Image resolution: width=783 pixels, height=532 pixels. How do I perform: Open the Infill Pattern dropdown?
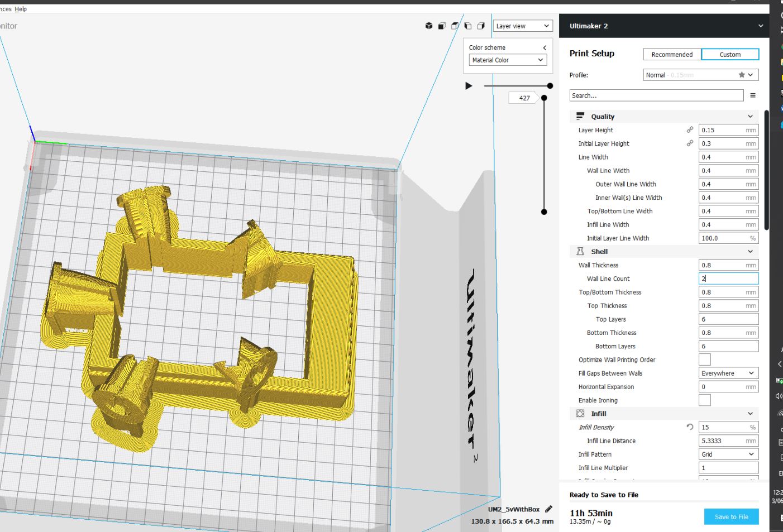point(728,454)
